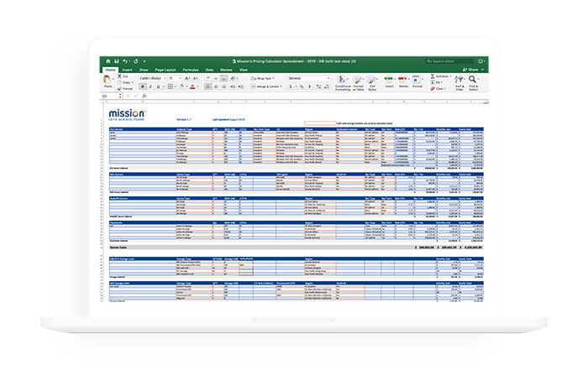The height and width of the screenshot is (391, 588).
Task: Align text left
Action: point(207,86)
